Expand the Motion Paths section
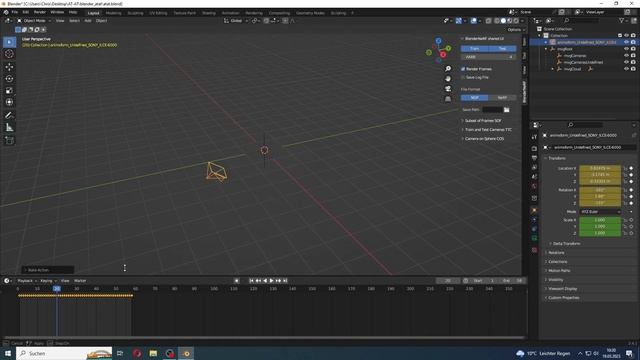Screen dimensions: 640x360 [x=558, y=271]
